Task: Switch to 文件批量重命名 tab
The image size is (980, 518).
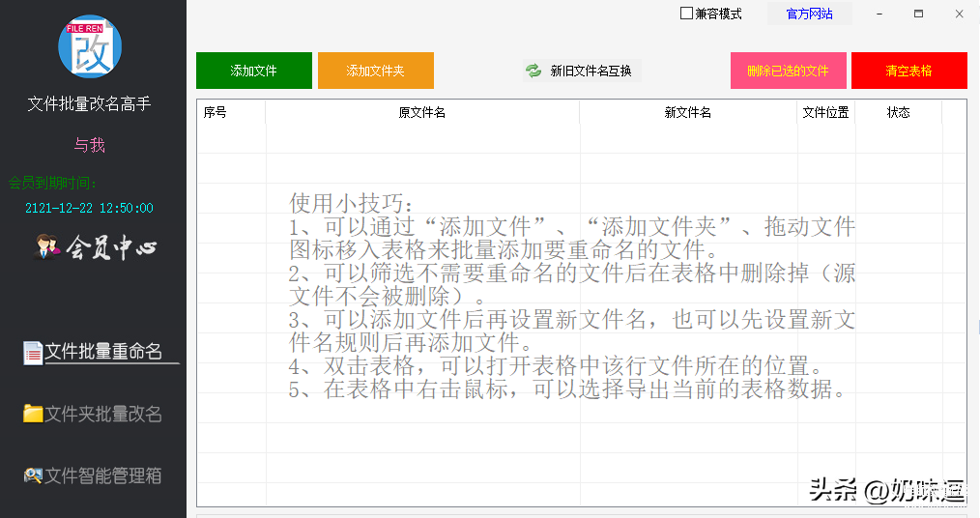Action: coord(101,352)
